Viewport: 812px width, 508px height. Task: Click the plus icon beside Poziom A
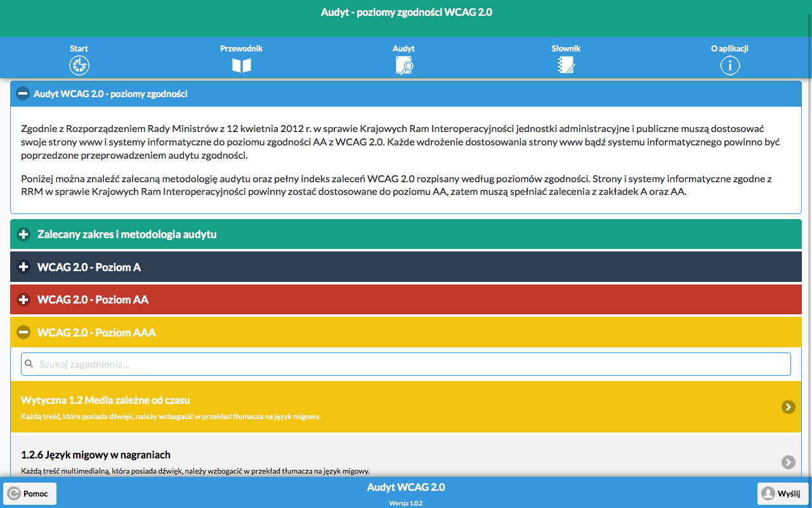[x=23, y=267]
